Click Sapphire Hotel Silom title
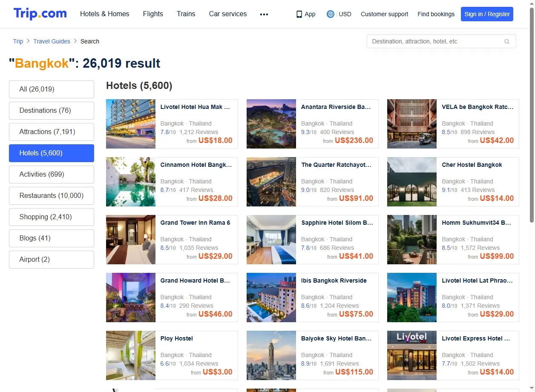Screen dimensions: 535x392 coord(337,223)
